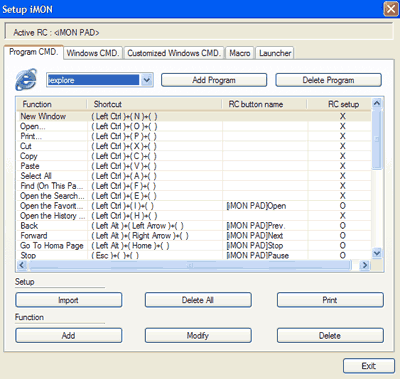Select the Print... function row
This screenshot has height=379, width=400.
(x=194, y=136)
